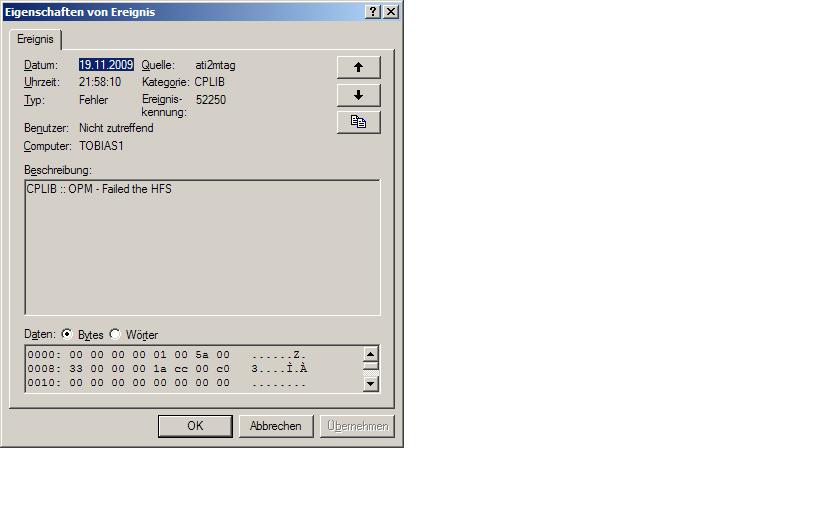Click the data scrollbar thumb
This screenshot has height=525, width=840.
point(371,366)
